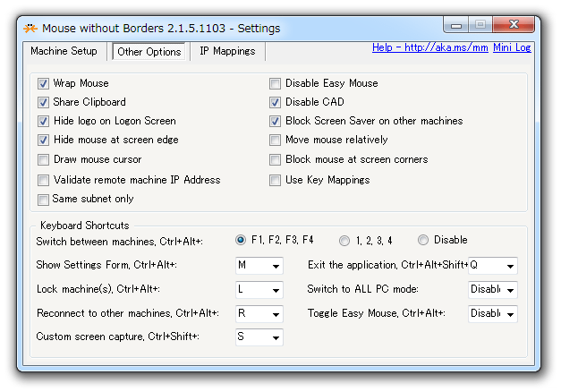
Task: Check the Same subnet only box
Action: [43, 200]
